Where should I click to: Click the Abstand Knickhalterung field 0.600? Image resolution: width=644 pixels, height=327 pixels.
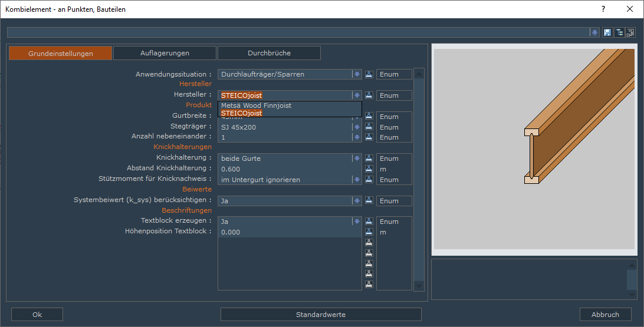290,169
